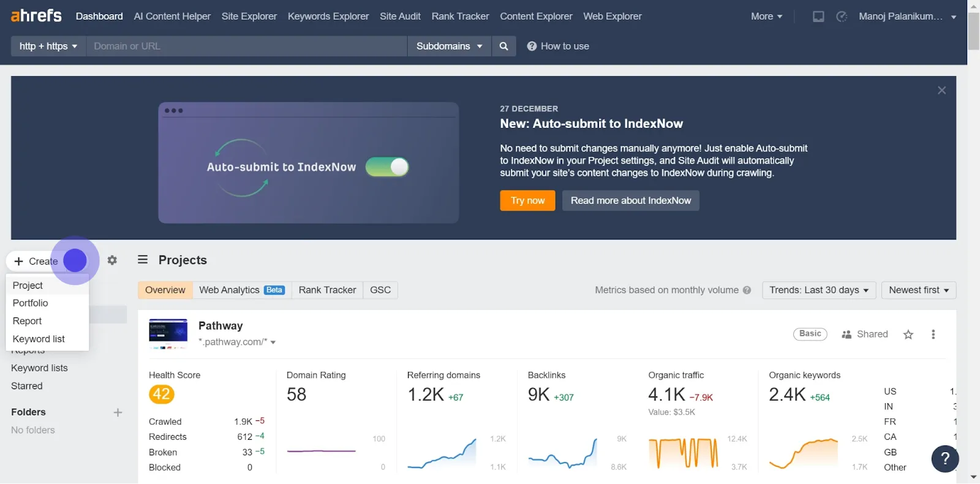Select Keyword list from Create menu
The width and height of the screenshot is (980, 484).
coord(47,339)
